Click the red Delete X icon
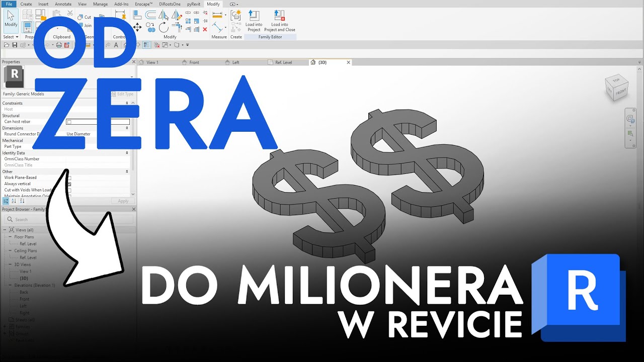This screenshot has width=644, height=362. click(x=205, y=29)
